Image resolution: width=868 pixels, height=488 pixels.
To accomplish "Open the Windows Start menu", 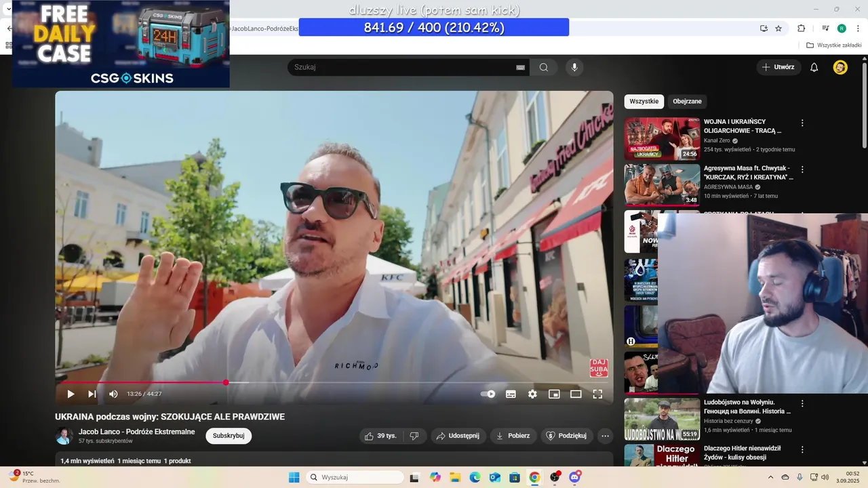I will pyautogui.click(x=294, y=477).
